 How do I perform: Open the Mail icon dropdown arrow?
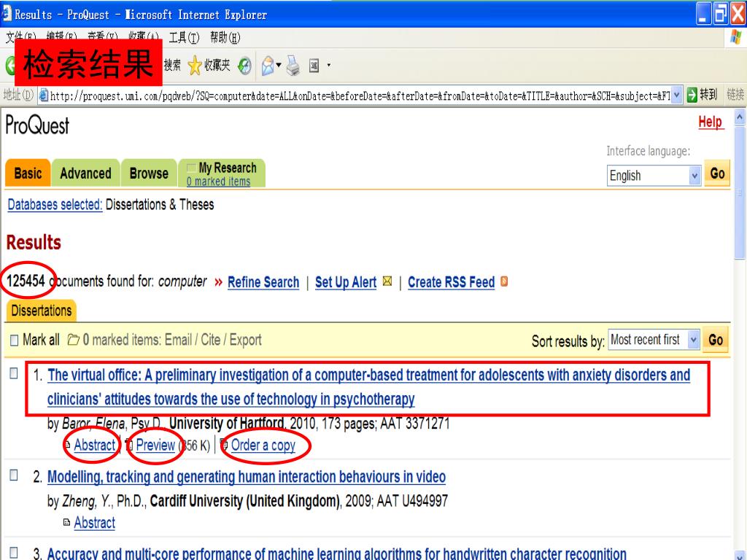279,65
